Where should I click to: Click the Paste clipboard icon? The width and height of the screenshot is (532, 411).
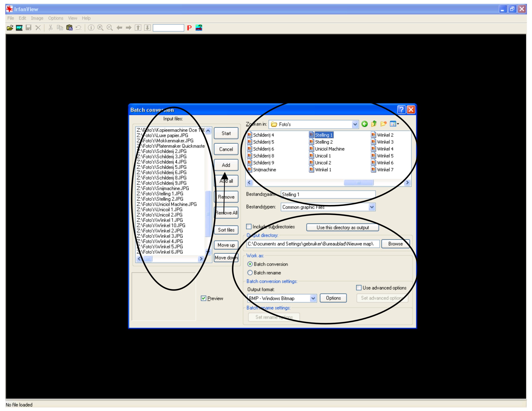tap(69, 28)
